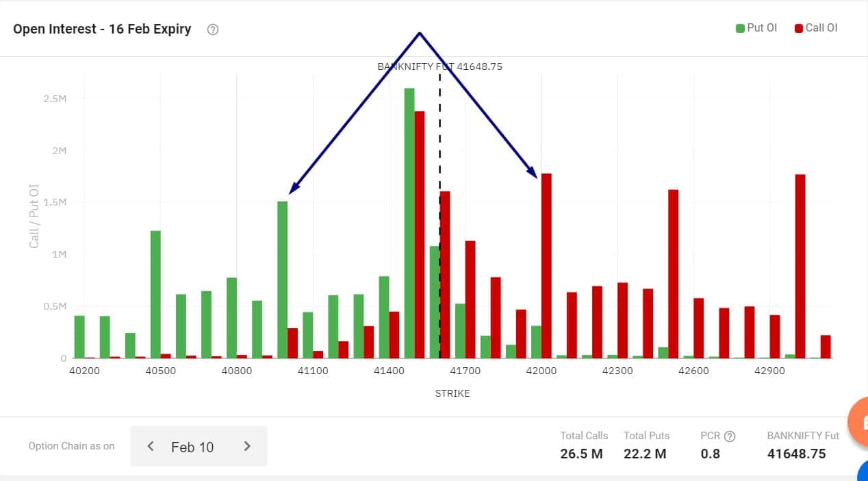This screenshot has height=481, width=868.
Task: Click the red Call OI bar at 42500 strike
Action: 673,274
